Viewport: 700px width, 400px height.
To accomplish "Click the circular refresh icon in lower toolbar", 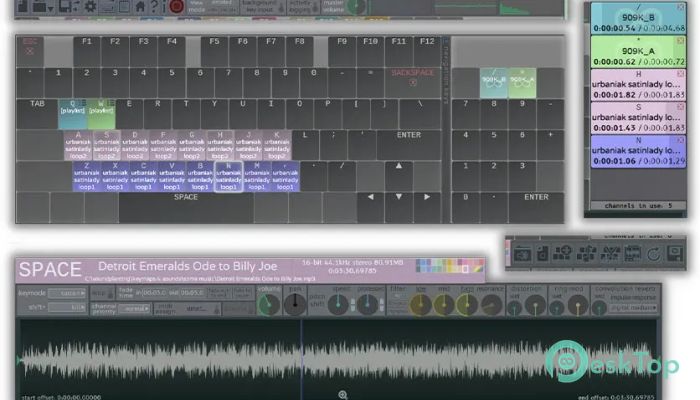I will click(x=654, y=254).
